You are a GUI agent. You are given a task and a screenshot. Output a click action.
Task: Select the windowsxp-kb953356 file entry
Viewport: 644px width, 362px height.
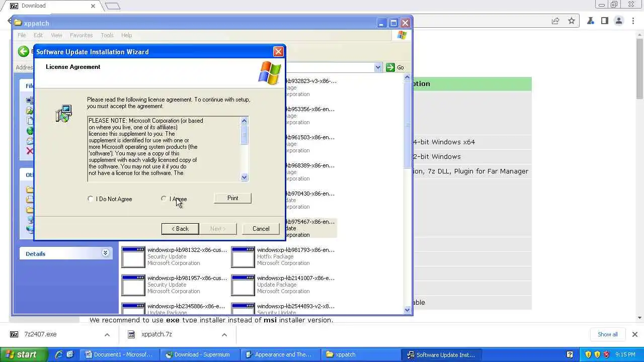click(310, 116)
